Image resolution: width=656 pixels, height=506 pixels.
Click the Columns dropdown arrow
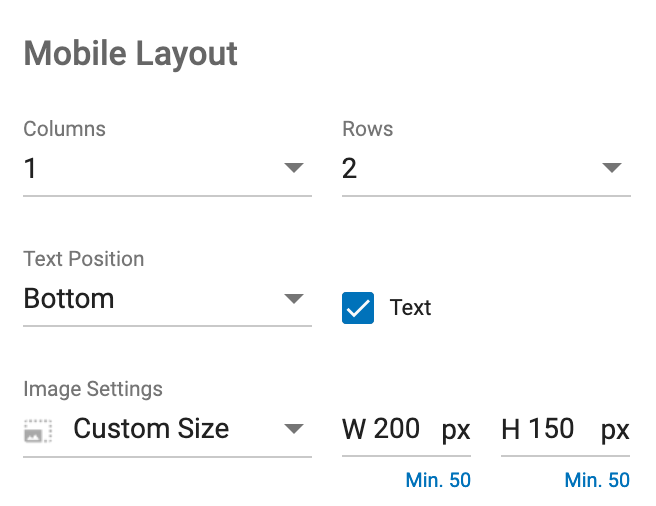pyautogui.click(x=294, y=168)
